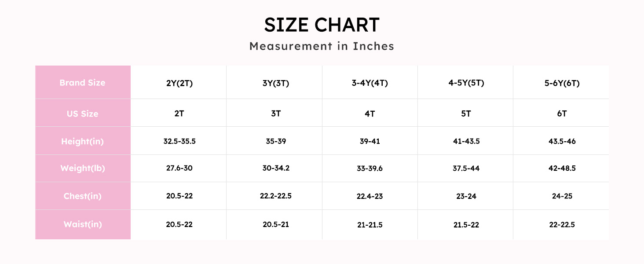Click the 'Measurement in Inches' subtitle
644x264 pixels.
(x=322, y=46)
